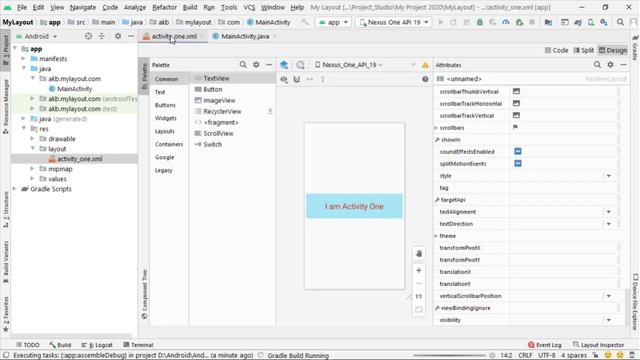
Task: Click the design zoom in plus
Action: 419,270
